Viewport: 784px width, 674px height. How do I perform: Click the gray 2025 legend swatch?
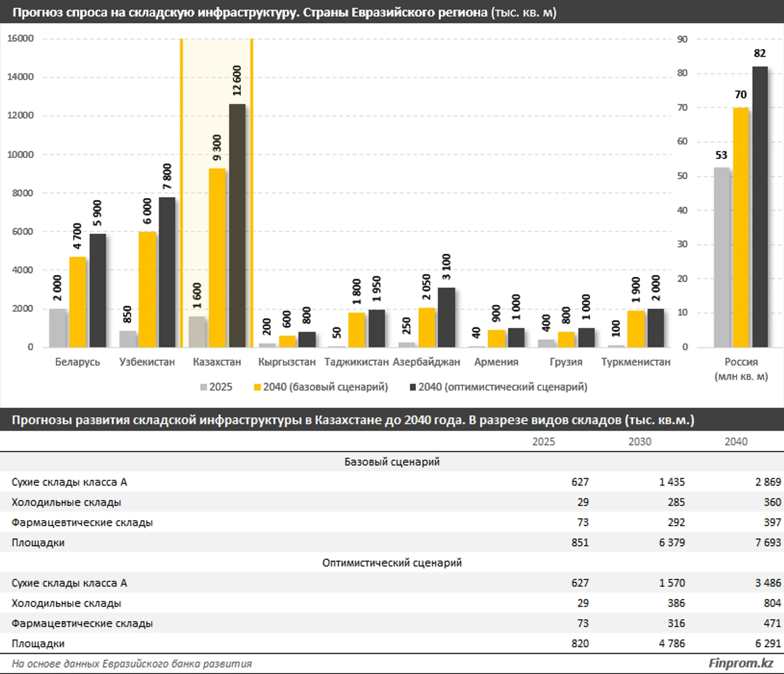click(x=204, y=387)
